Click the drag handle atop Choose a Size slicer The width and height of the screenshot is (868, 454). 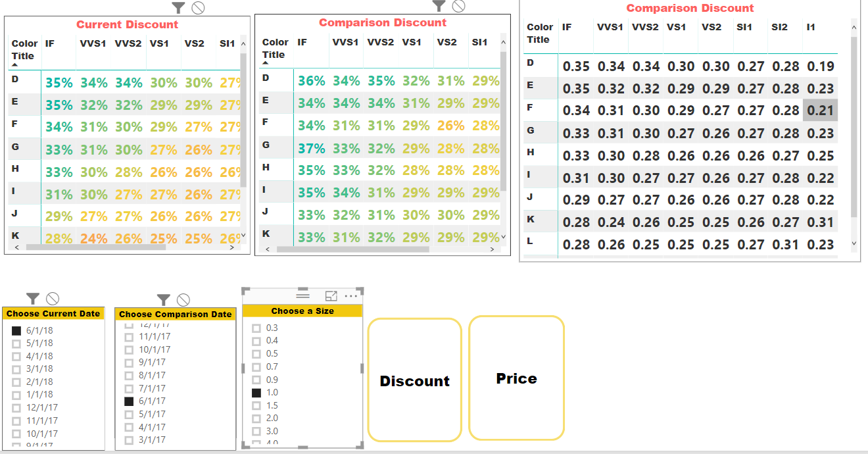point(302,295)
